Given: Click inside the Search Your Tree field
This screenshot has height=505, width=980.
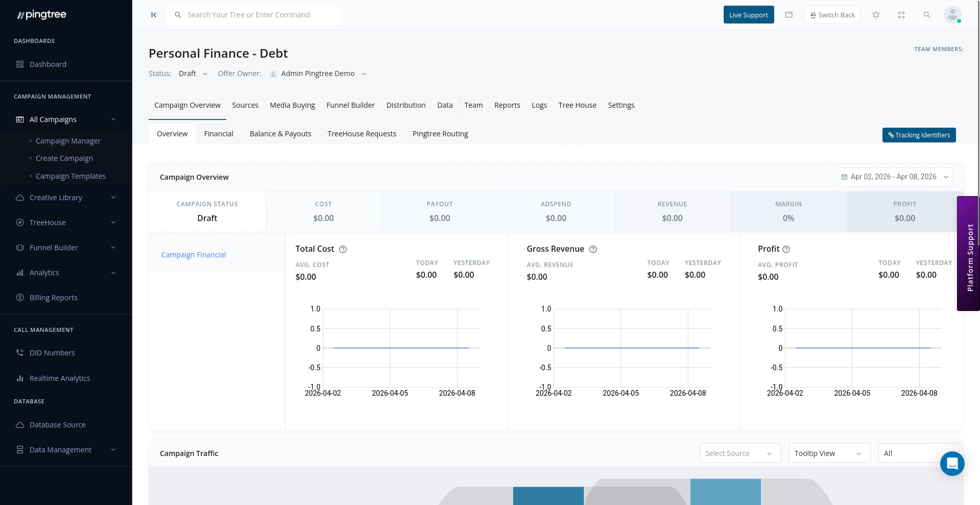Looking at the screenshot, I should pyautogui.click(x=252, y=14).
